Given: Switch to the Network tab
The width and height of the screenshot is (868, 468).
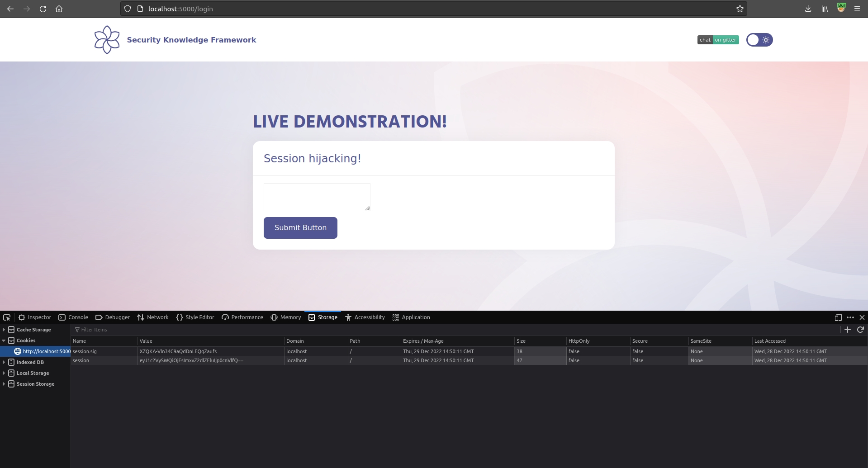Looking at the screenshot, I should (153, 317).
